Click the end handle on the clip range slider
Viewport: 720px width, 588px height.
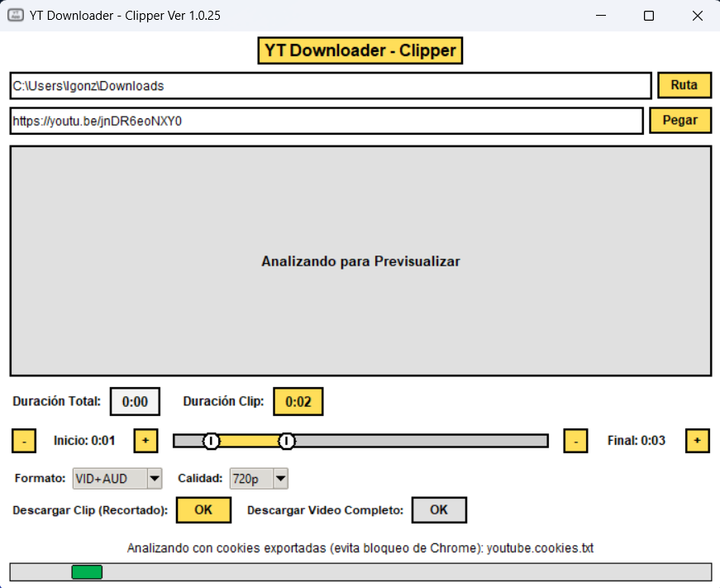[x=287, y=441]
